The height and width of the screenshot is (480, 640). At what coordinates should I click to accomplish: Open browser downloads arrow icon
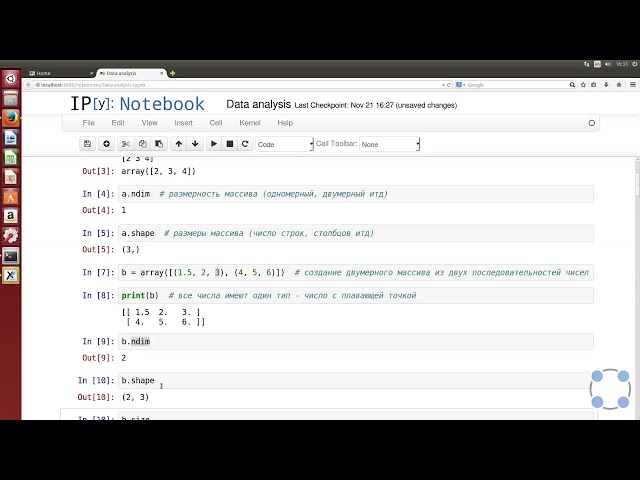pyautogui.click(x=606, y=84)
